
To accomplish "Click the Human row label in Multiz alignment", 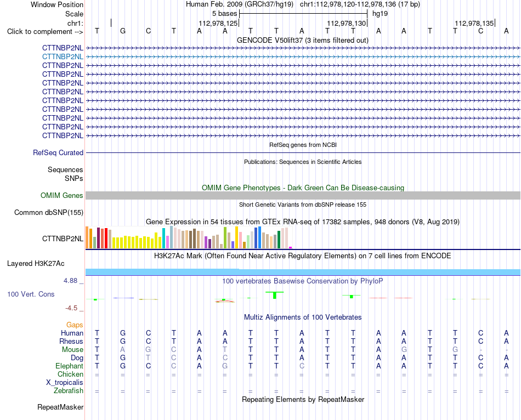I will click(x=72, y=333).
